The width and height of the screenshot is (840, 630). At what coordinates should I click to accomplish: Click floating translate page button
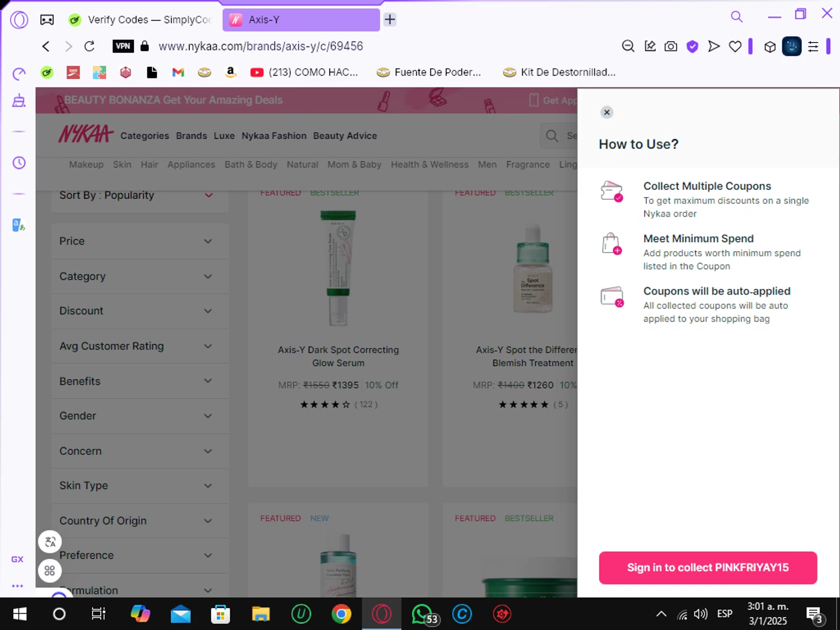(50, 542)
